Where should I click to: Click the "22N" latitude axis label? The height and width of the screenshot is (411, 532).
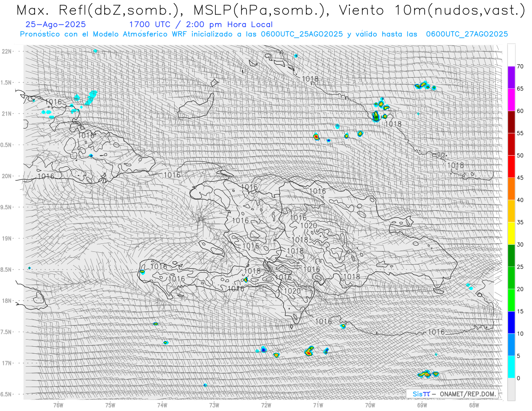(7, 51)
